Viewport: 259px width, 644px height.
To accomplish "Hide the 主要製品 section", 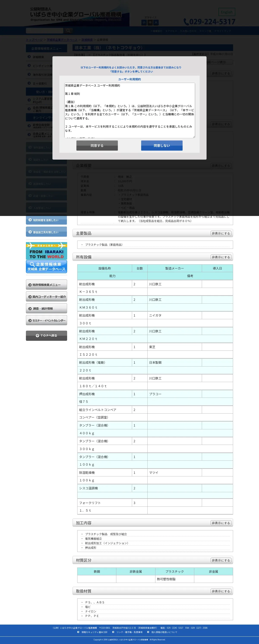I will [x=221, y=233].
